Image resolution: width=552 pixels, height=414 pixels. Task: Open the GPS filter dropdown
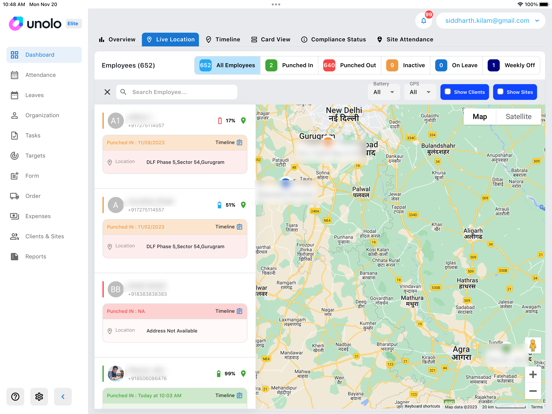(x=420, y=92)
